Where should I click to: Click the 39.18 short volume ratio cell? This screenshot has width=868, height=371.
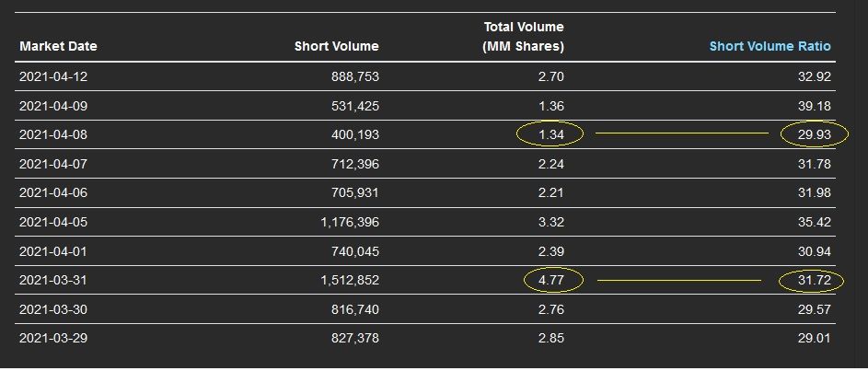(815, 106)
